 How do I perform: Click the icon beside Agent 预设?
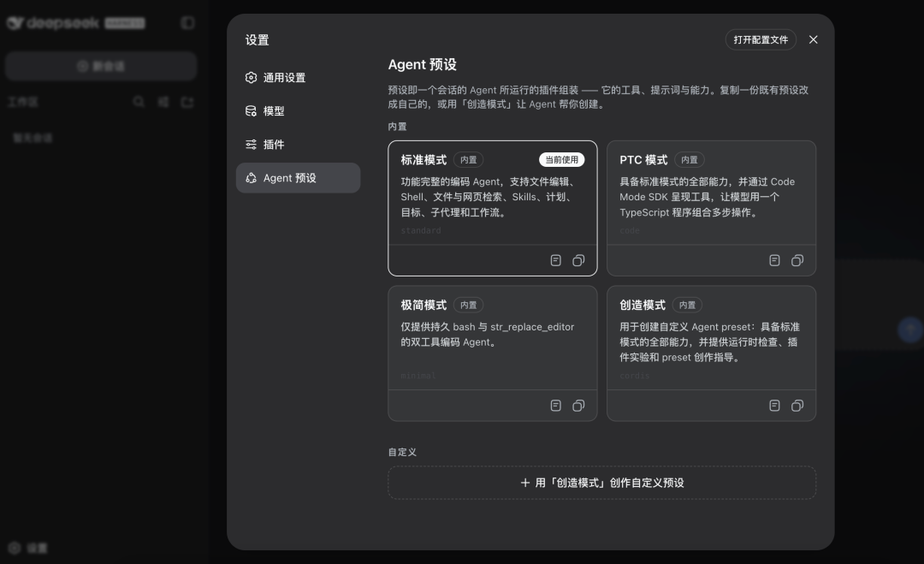coord(251,178)
